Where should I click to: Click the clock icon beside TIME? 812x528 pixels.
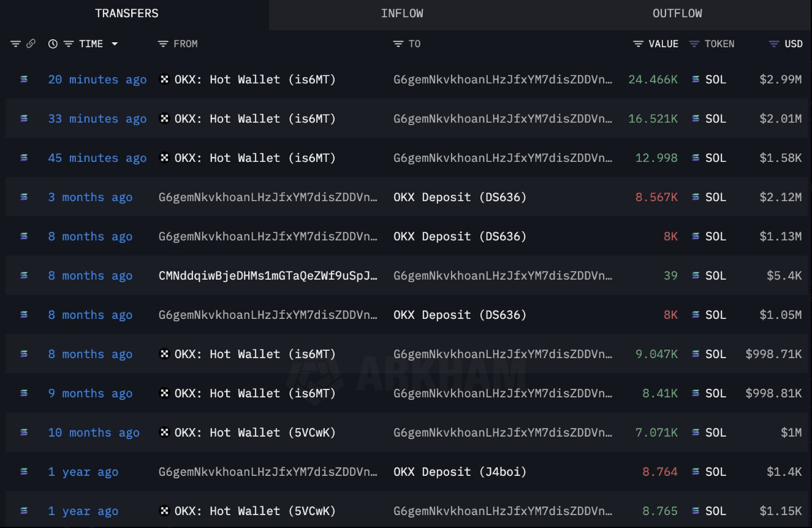53,44
